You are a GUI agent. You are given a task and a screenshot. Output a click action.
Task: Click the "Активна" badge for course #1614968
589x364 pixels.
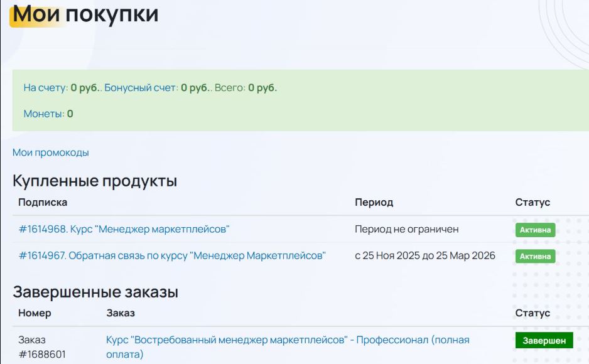point(535,230)
